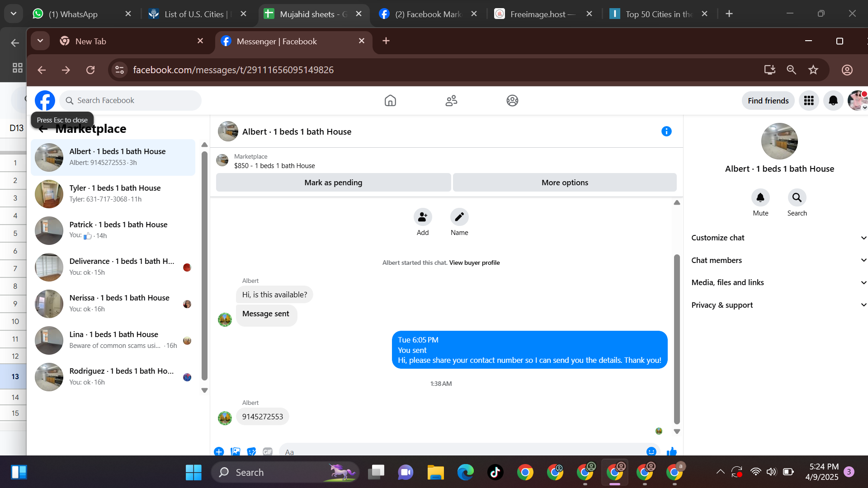Send a thumbs-up like
This screenshot has height=488, width=868.
click(x=672, y=451)
